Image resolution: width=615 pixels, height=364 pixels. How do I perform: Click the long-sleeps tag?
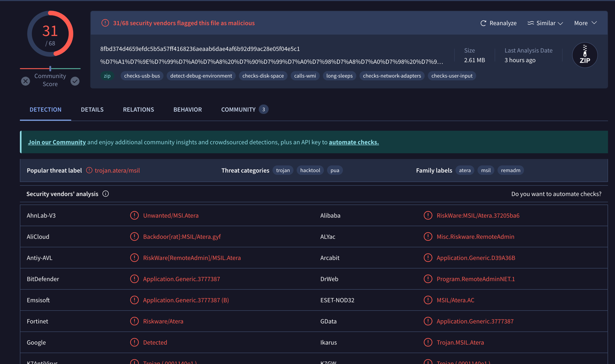pyautogui.click(x=339, y=76)
